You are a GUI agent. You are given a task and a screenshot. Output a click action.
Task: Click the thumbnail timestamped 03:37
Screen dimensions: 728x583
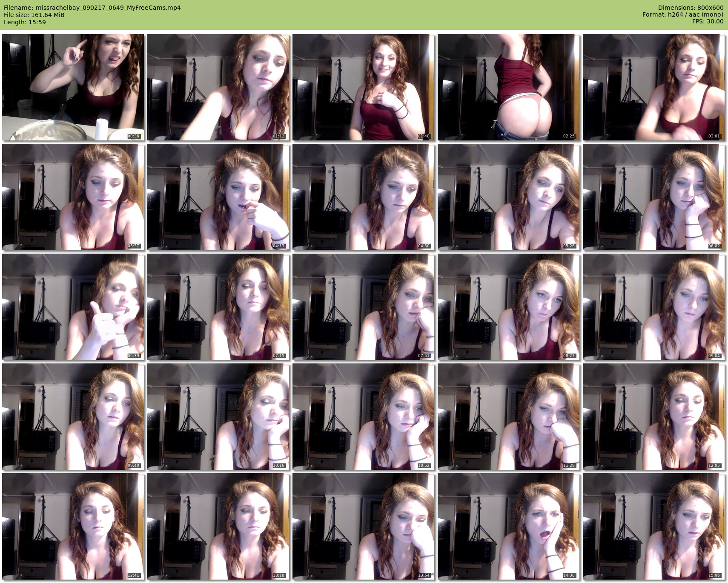pos(73,197)
